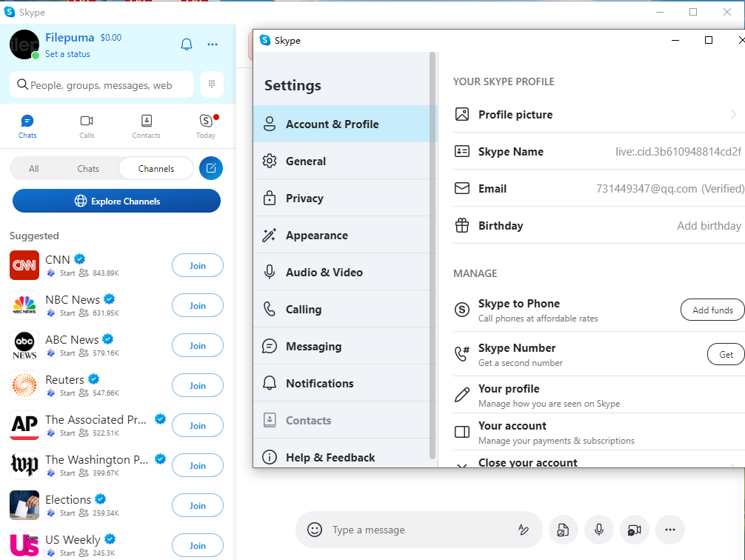Join the ABC News channel
The image size is (745, 560).
[198, 345]
